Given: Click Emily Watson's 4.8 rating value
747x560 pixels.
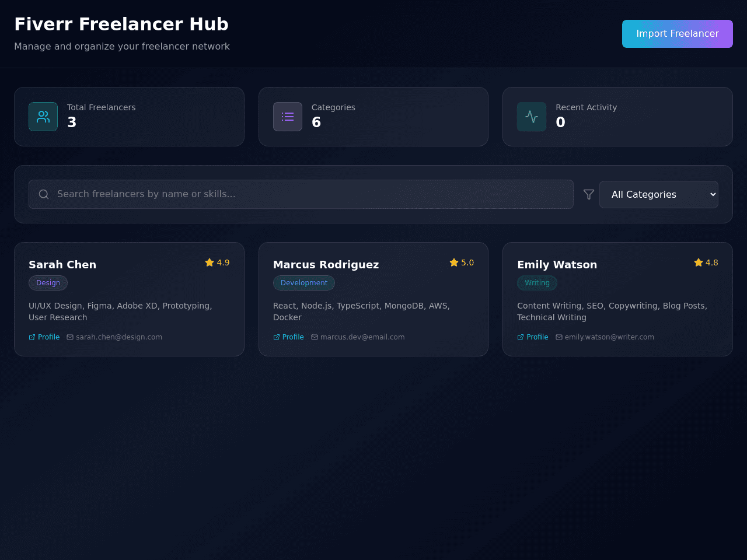Looking at the screenshot, I should (x=712, y=262).
